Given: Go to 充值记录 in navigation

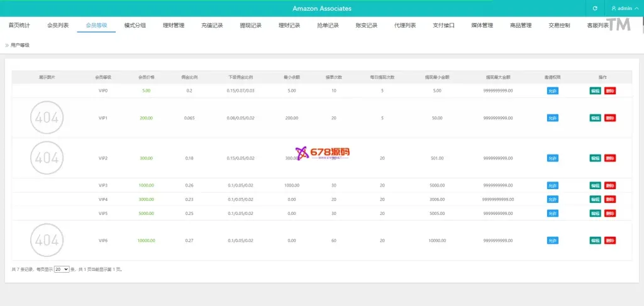Looking at the screenshot, I should 212,26.
